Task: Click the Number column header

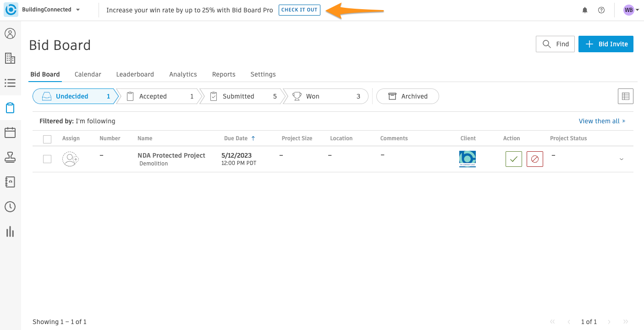Action: (x=110, y=138)
